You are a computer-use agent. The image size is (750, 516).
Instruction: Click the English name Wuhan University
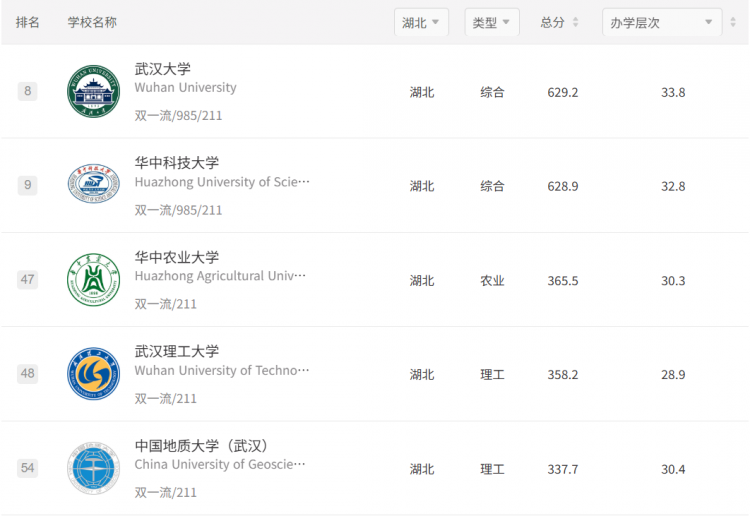click(186, 88)
